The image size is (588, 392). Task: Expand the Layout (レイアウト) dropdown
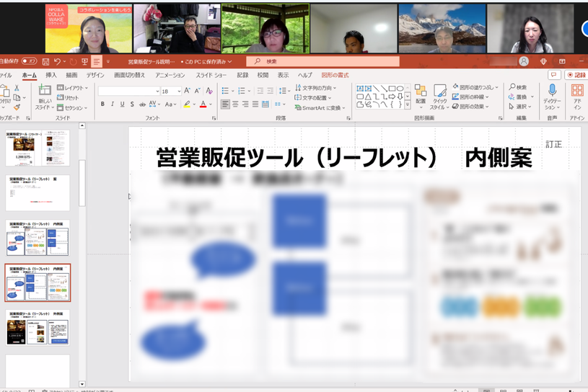72,88
